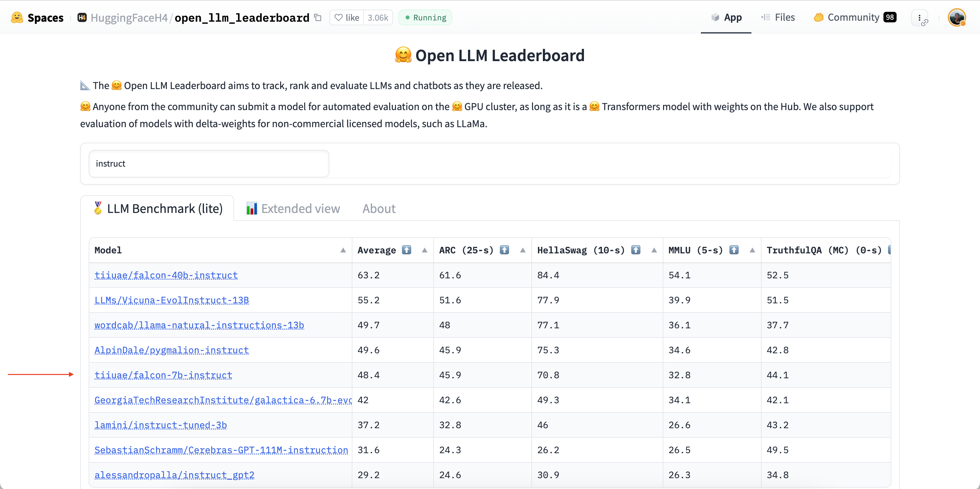Open lamini/instruct-tuned-3b model link
Viewport: 980px width, 489px height.
pyautogui.click(x=161, y=425)
